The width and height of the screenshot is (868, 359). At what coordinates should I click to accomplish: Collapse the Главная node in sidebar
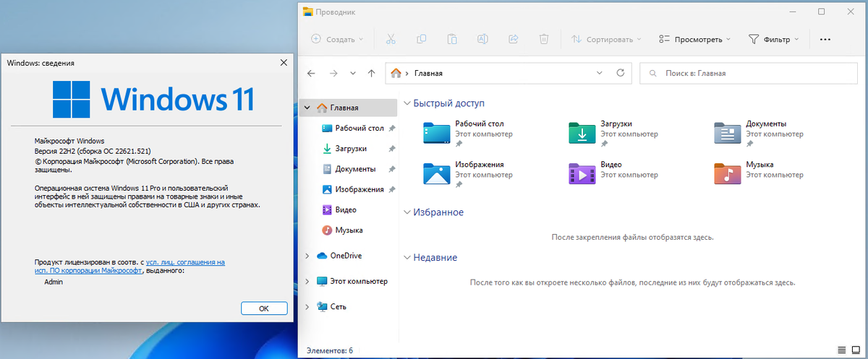point(307,108)
